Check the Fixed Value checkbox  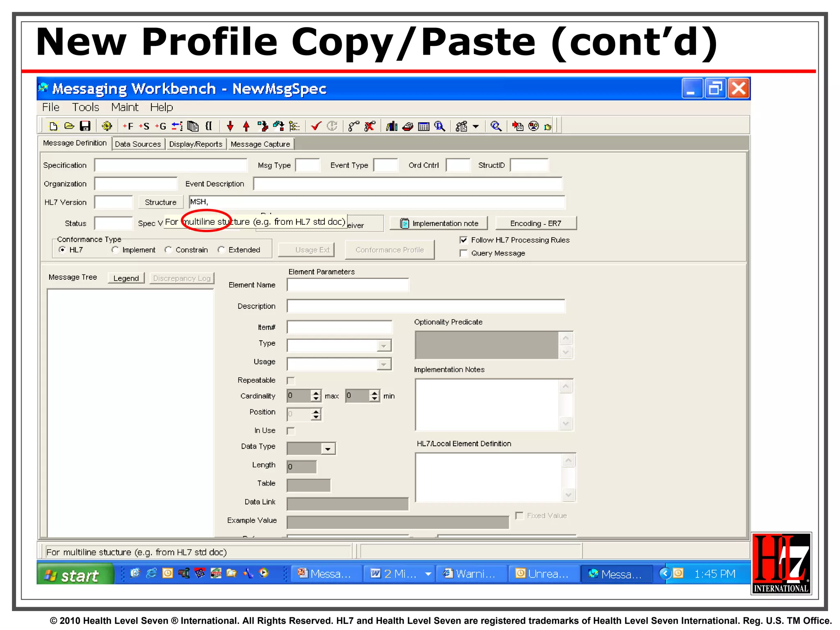[520, 516]
